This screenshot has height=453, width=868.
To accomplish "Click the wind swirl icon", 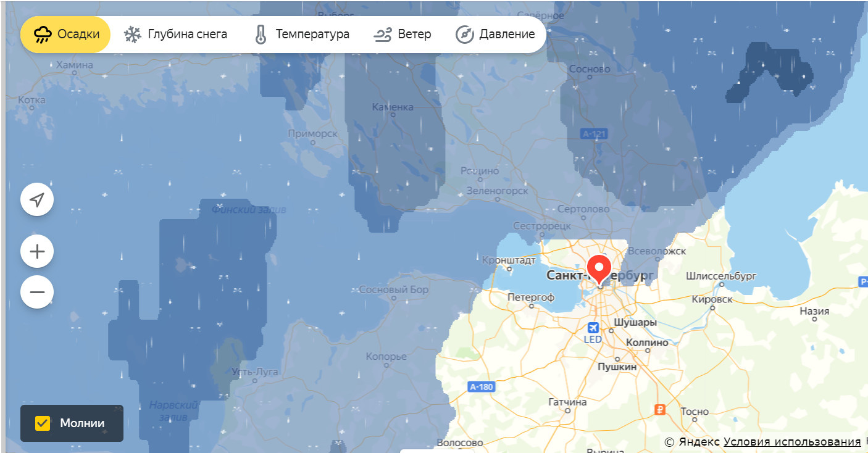I will [383, 35].
